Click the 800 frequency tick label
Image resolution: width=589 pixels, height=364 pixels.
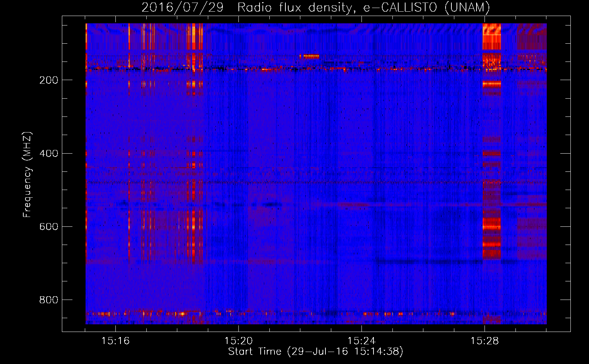[x=48, y=300]
